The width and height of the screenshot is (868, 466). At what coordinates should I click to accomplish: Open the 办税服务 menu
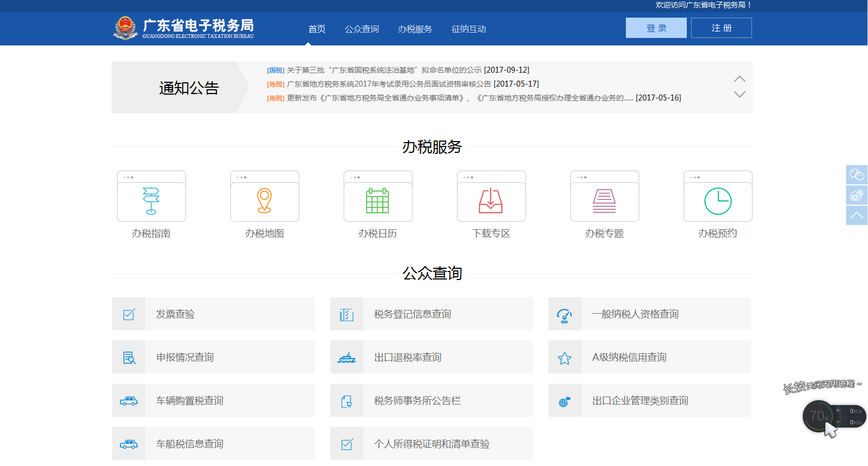click(415, 29)
